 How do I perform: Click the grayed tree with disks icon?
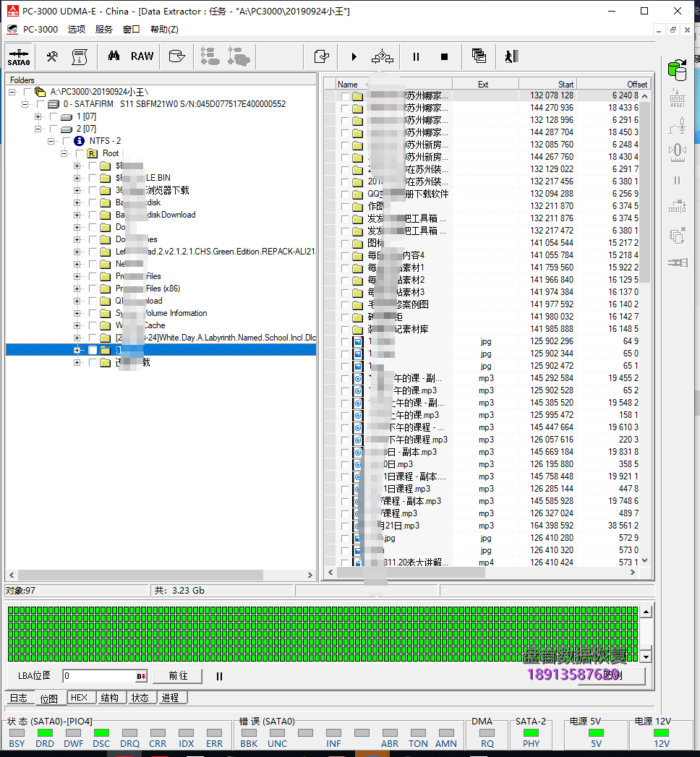point(239,56)
